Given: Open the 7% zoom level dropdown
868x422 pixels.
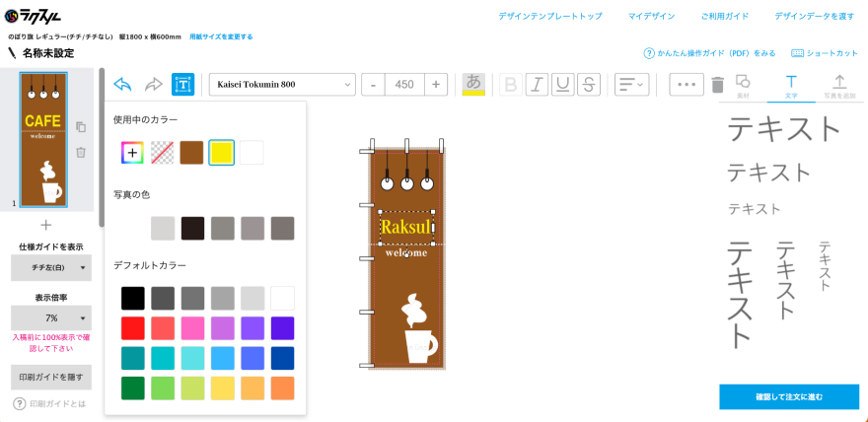Looking at the screenshot, I should pyautogui.click(x=51, y=318).
